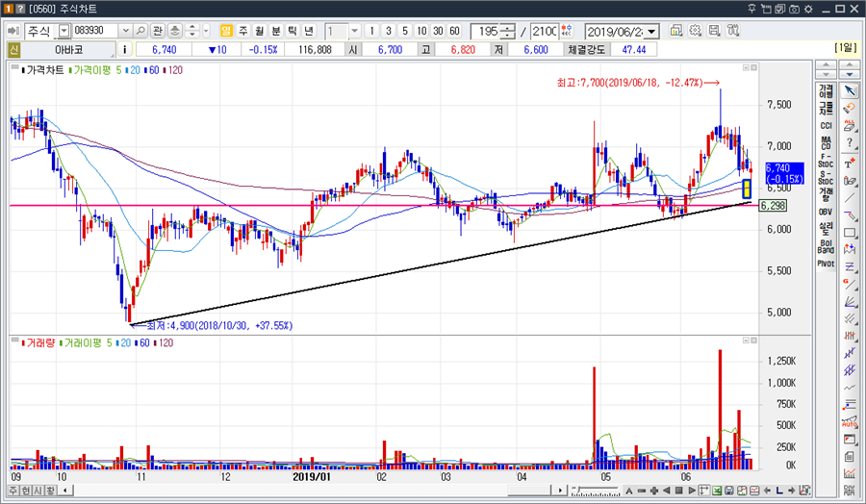Image resolution: width=866 pixels, height=504 pixels.
Task: Select the weekly (주) period toggle
Action: (x=243, y=31)
